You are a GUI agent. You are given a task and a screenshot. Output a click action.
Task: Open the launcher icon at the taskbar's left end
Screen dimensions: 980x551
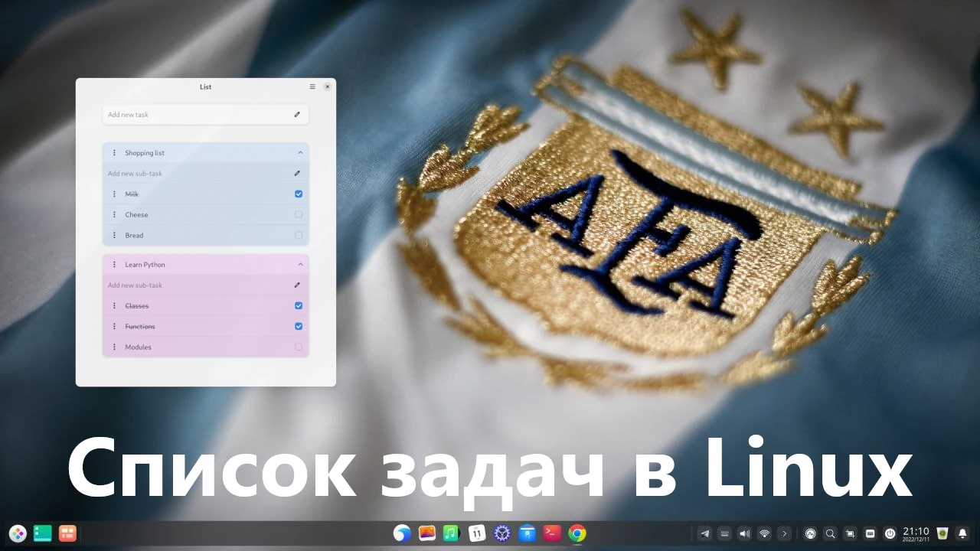[x=18, y=533]
